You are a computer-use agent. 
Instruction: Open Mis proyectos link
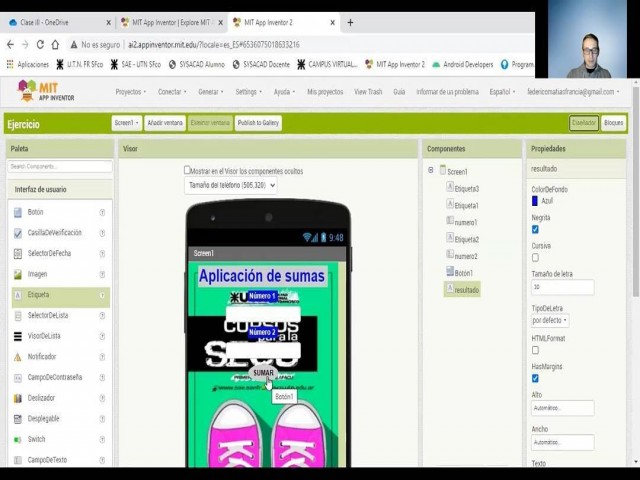[x=325, y=92]
